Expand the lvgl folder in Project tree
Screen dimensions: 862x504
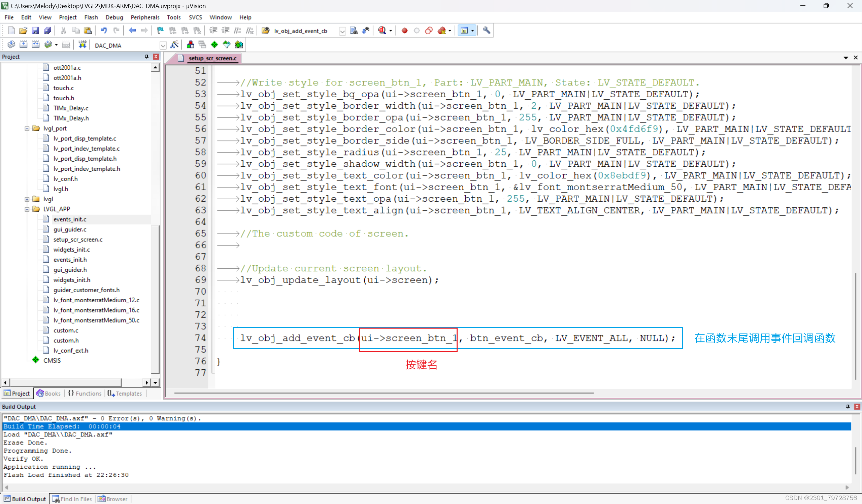tap(27, 199)
